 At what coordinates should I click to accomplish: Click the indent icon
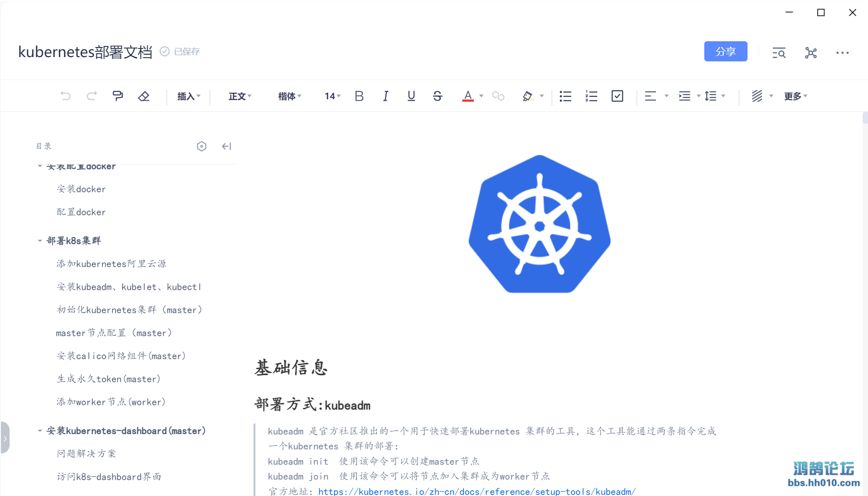click(x=685, y=96)
